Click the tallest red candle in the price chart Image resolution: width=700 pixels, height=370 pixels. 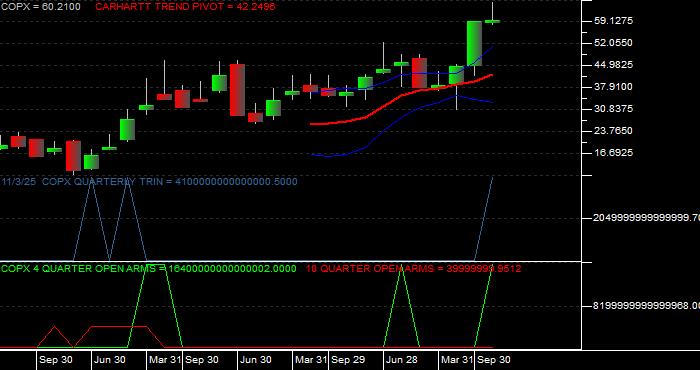238,90
